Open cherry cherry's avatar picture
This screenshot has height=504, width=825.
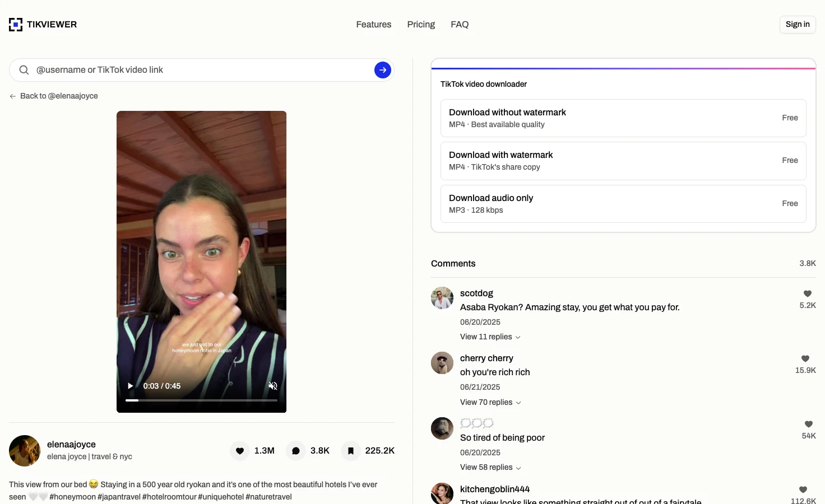442,363
